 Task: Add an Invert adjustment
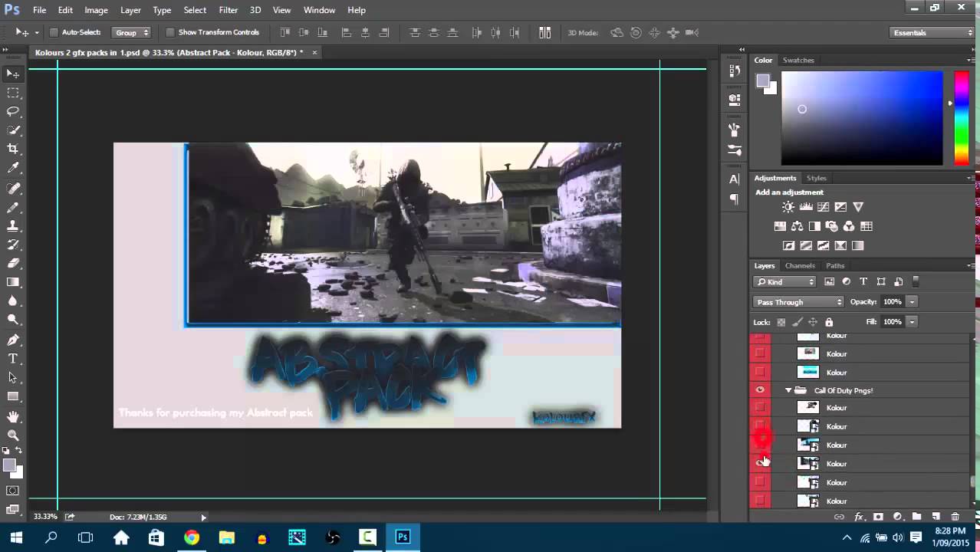pyautogui.click(x=788, y=245)
